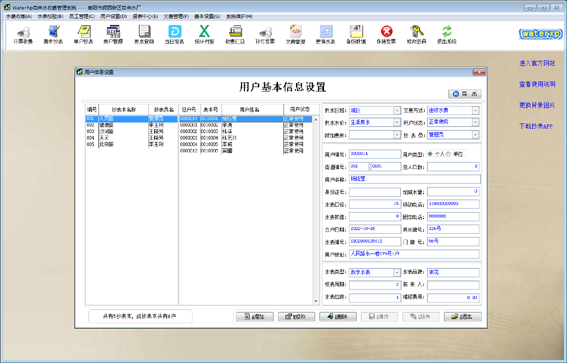Open the 用户管理 user management icon
This screenshot has width=567, height=363.
(x=113, y=34)
